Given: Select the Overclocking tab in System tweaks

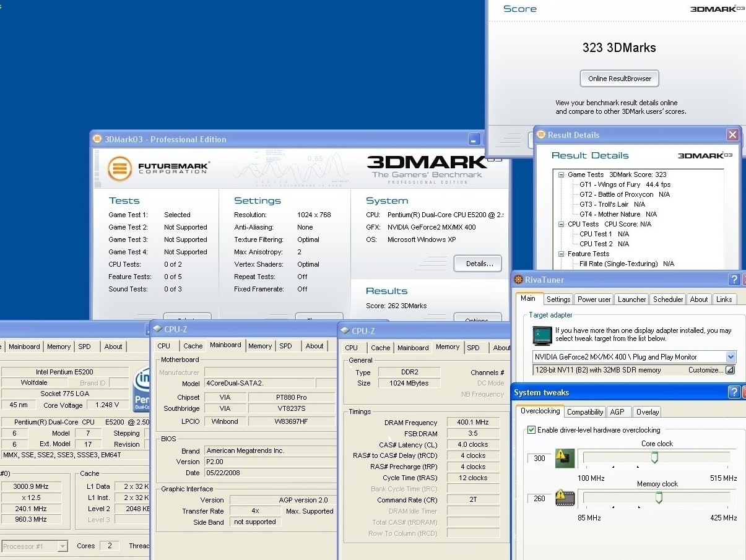Looking at the screenshot, I should coord(539,411).
